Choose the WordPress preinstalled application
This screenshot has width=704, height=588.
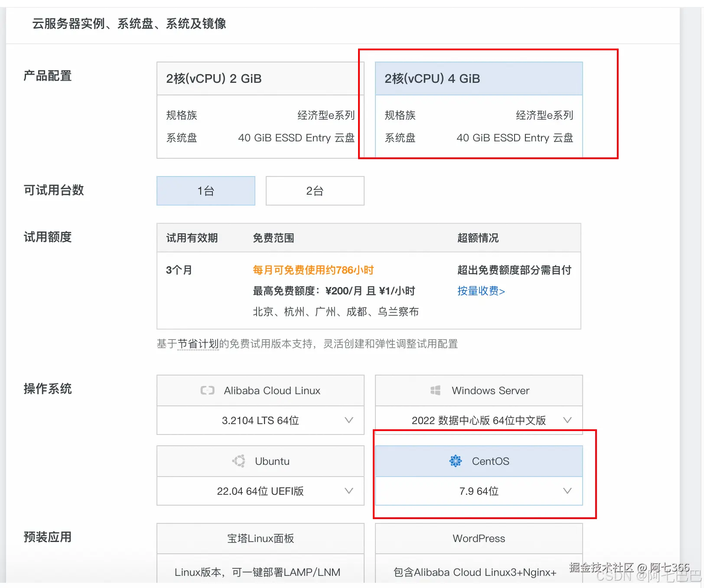coord(478,539)
